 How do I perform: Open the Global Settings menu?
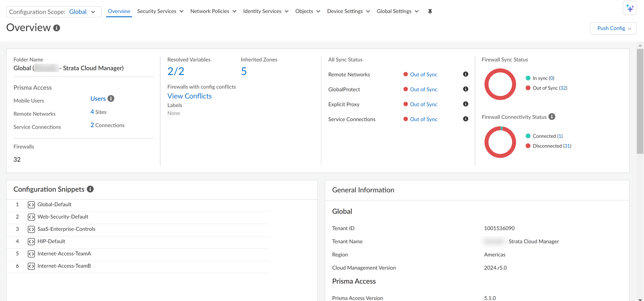click(x=397, y=11)
